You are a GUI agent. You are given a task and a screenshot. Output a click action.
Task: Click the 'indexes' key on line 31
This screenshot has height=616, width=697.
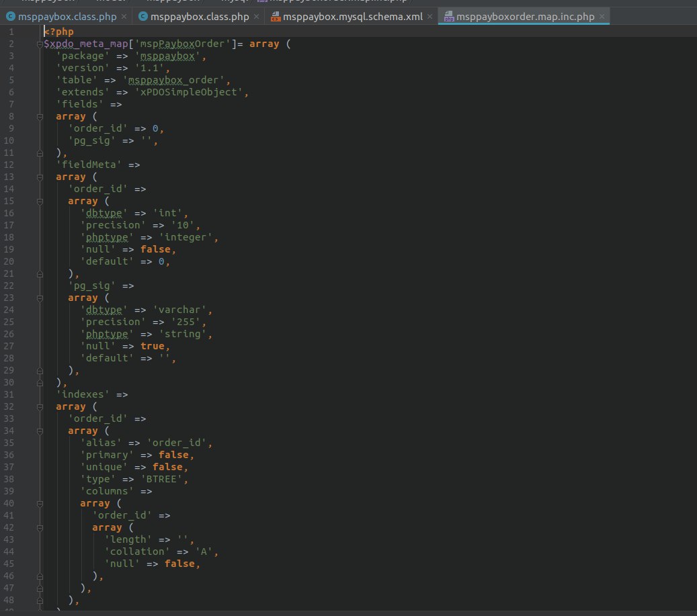click(x=83, y=394)
